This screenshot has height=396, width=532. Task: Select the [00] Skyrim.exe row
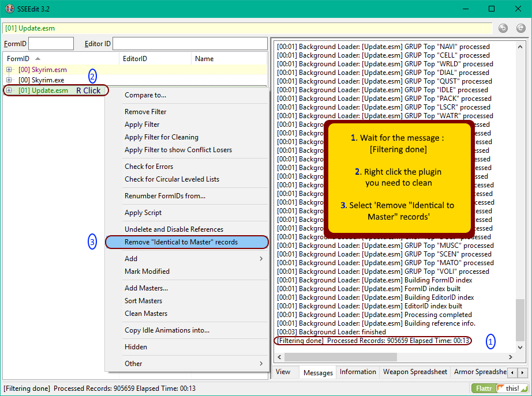[135, 80]
